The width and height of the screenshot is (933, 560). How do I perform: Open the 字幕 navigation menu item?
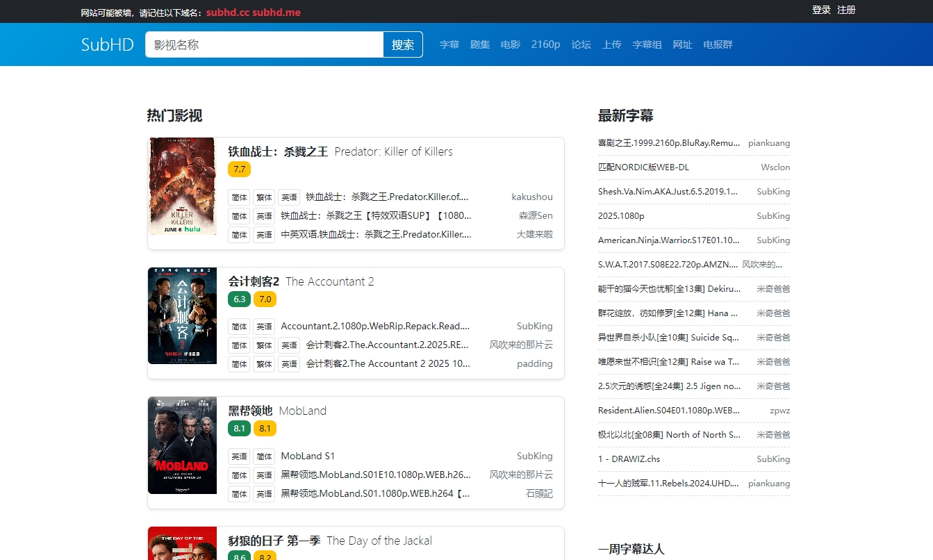click(x=449, y=44)
